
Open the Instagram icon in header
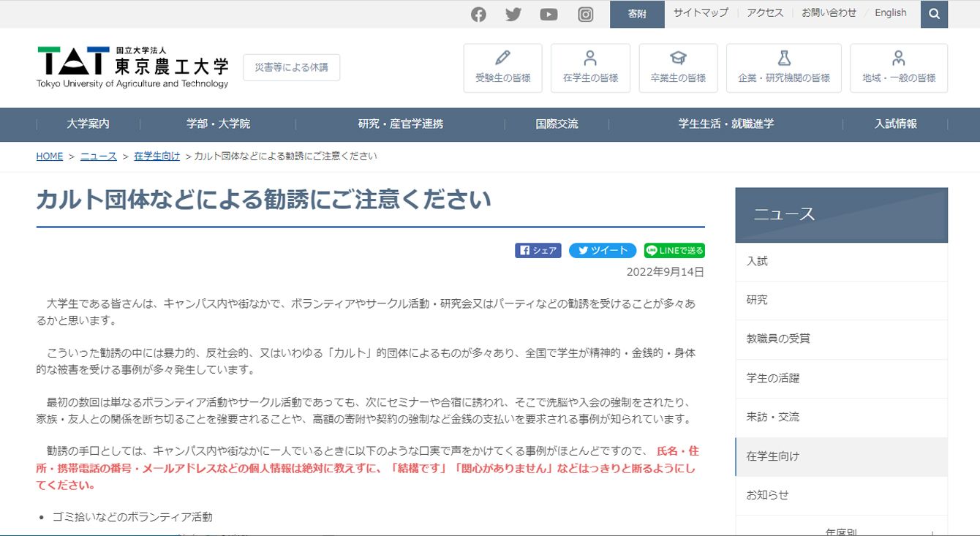tap(585, 15)
